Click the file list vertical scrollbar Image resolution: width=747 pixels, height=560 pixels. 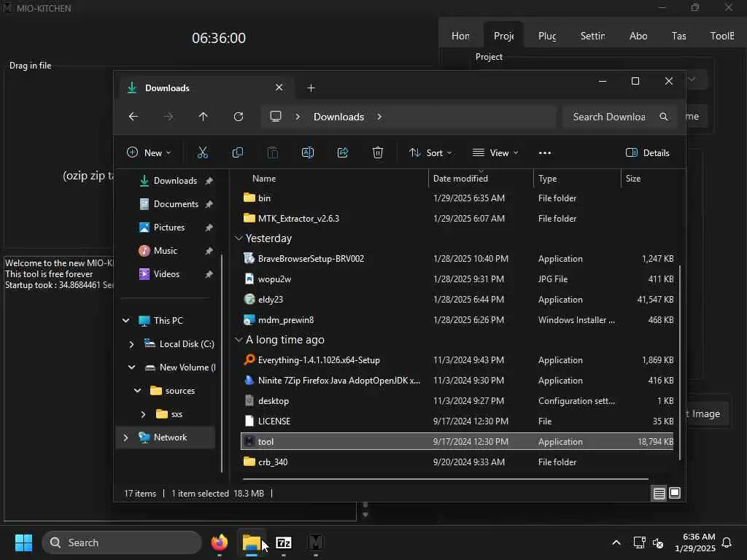point(680,363)
